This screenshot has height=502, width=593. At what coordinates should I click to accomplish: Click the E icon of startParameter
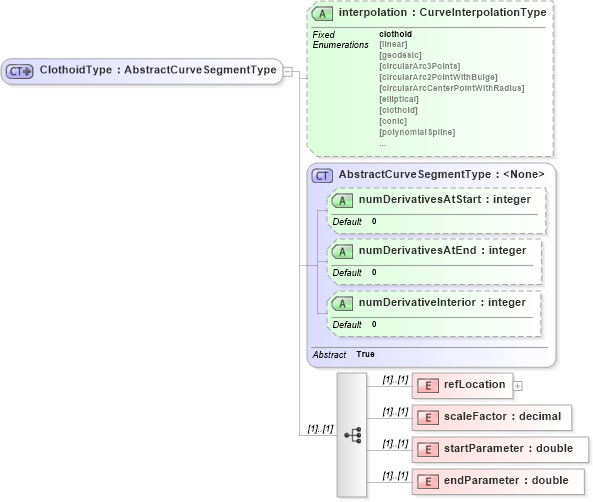coord(428,450)
